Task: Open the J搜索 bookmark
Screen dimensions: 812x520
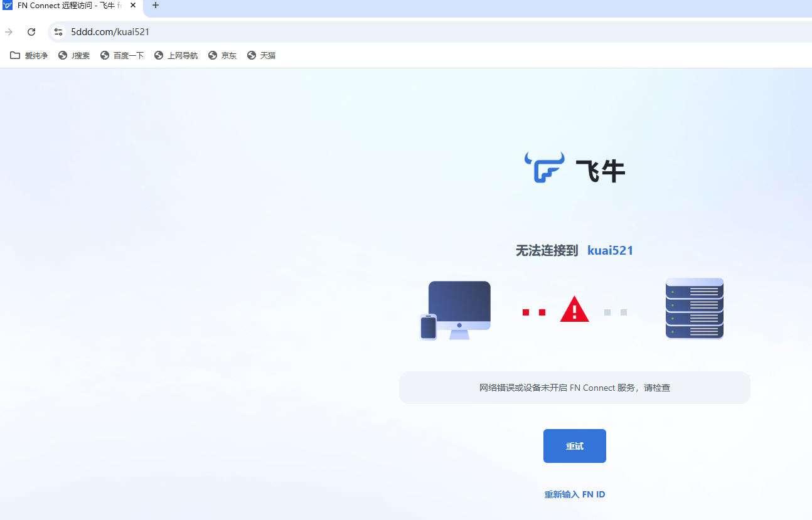Action: 74,55
